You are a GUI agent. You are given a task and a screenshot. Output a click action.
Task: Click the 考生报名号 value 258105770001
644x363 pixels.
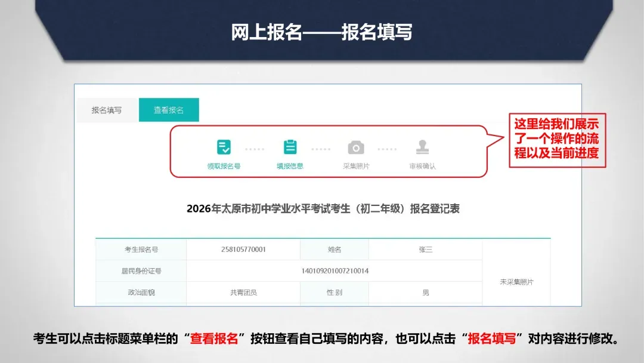[241, 249]
